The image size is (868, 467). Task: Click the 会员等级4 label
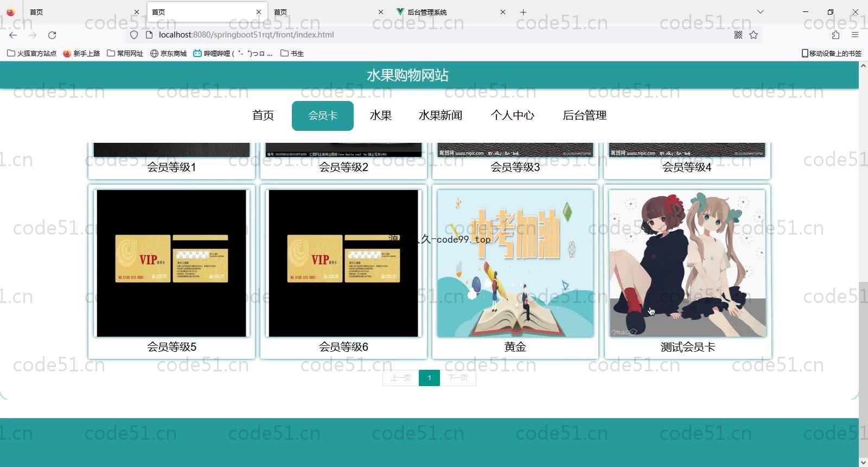click(687, 167)
